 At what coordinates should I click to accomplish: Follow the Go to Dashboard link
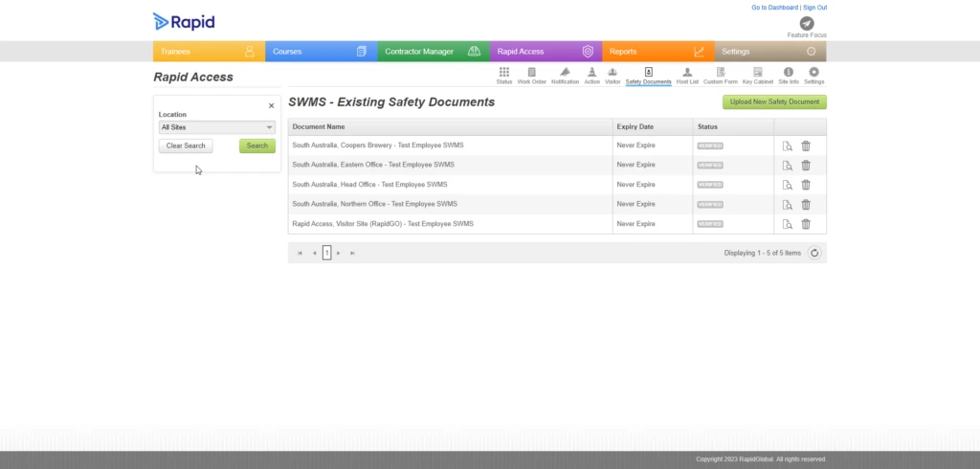point(774,8)
